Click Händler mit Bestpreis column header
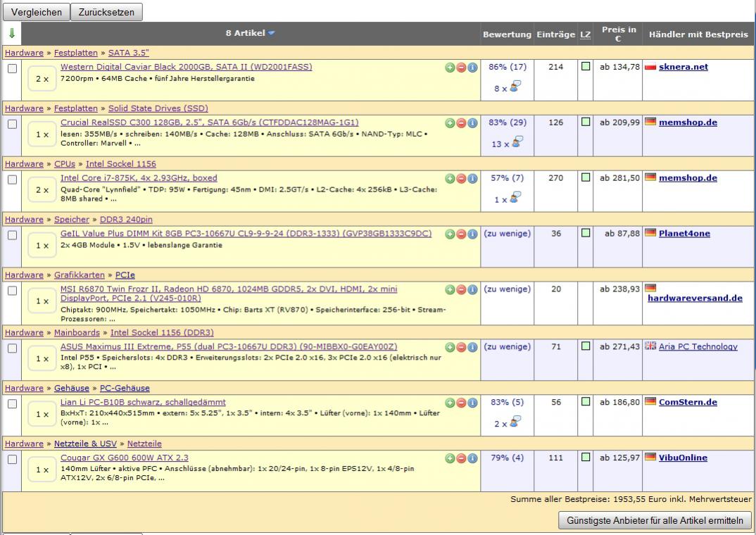Screen dimensions: 756x535 (x=698, y=34)
